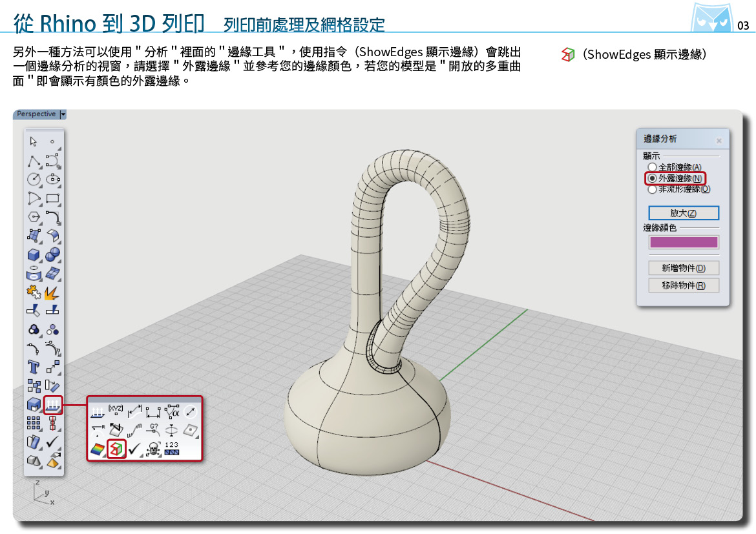This screenshot has height=534, width=756.
Task: Select the Circle tool
Action: 34,180
